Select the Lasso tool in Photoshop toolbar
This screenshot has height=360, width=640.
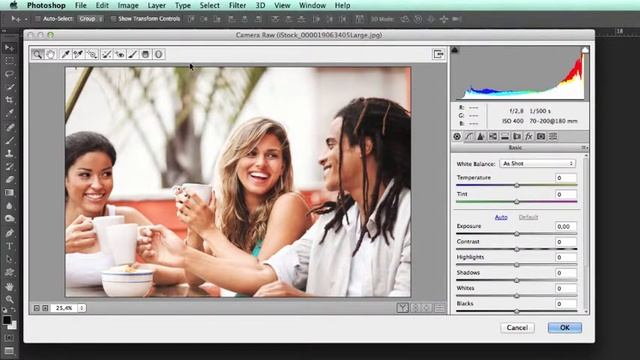pyautogui.click(x=9, y=74)
